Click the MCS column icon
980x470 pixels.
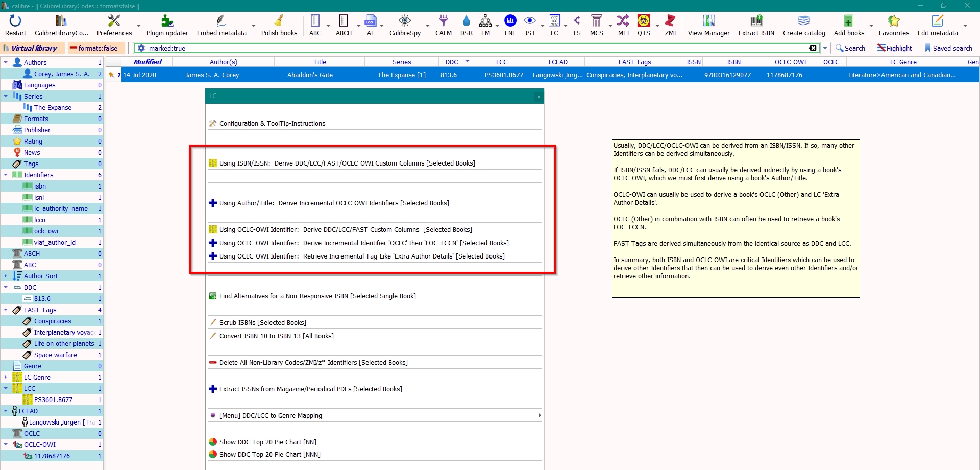596,21
